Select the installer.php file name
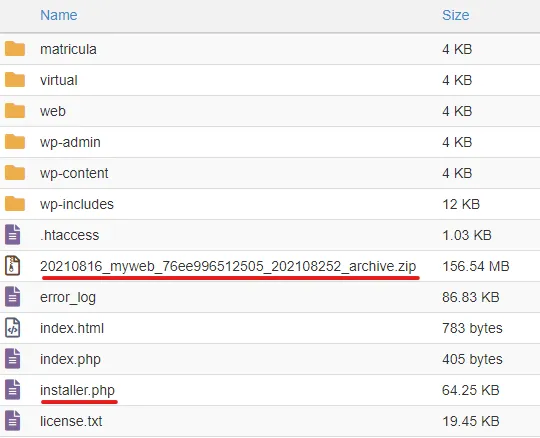The height and width of the screenshot is (438, 540). pyautogui.click(x=77, y=390)
